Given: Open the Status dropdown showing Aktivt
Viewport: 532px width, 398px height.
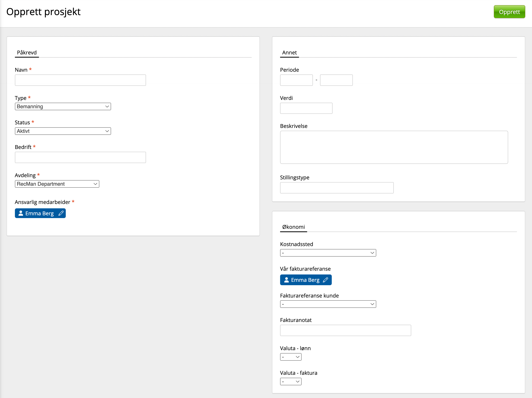Looking at the screenshot, I should [x=63, y=131].
